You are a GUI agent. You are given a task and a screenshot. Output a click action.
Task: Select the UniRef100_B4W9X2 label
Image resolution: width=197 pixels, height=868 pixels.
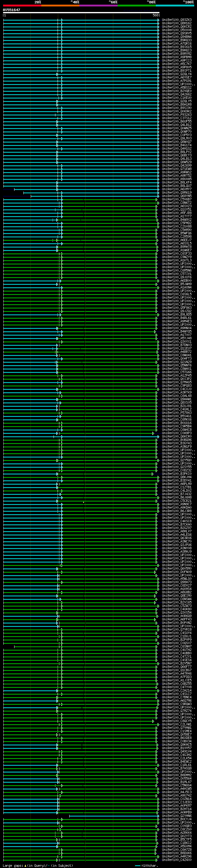point(177,220)
